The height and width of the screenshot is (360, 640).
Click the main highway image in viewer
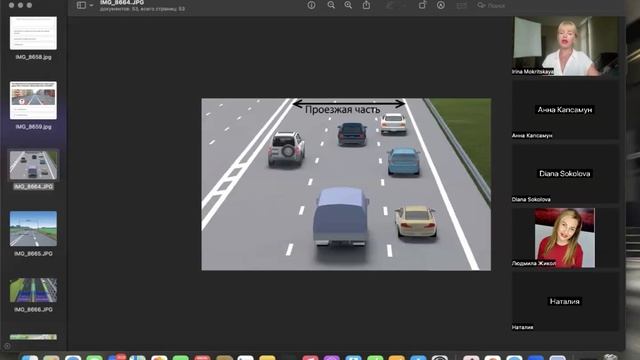(346, 184)
